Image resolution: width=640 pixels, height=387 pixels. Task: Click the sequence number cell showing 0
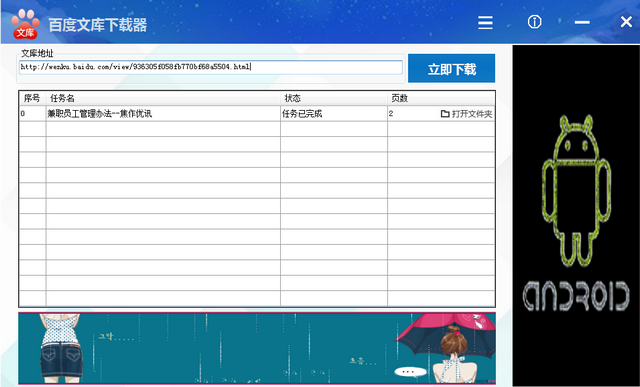tap(32, 114)
